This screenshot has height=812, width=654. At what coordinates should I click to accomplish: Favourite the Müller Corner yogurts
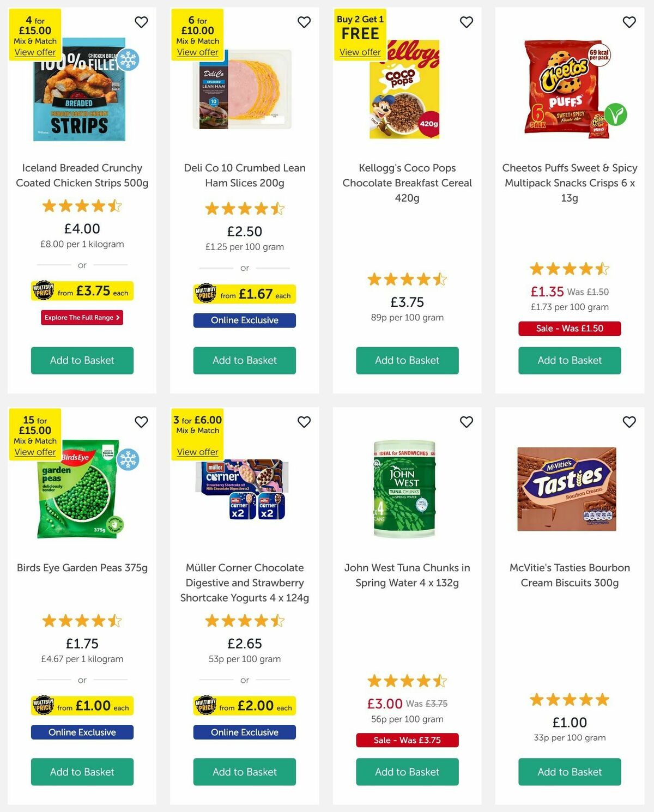coord(304,422)
